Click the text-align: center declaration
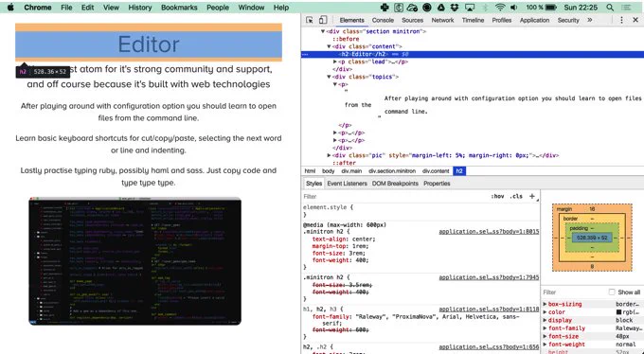This screenshot has width=644, height=354. coord(344,239)
